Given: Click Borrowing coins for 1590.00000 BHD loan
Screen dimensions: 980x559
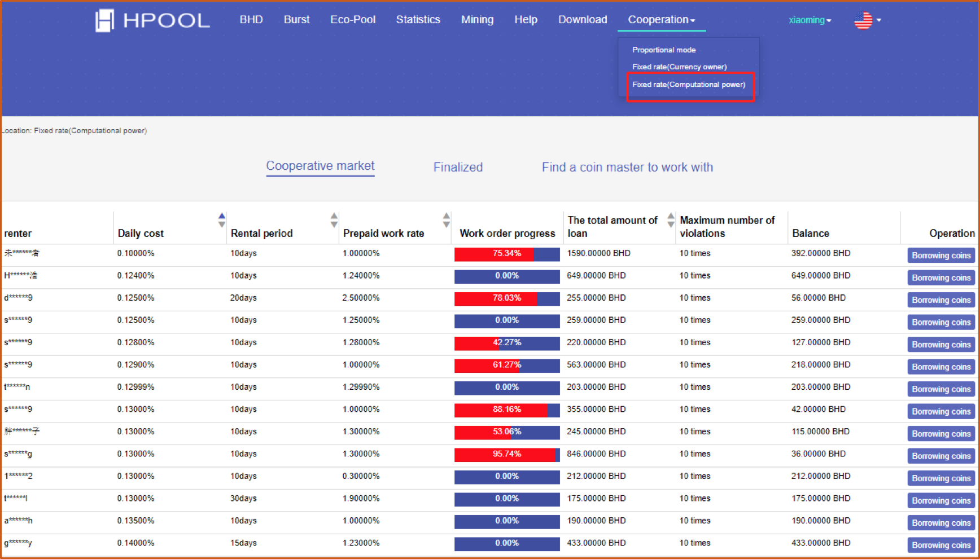Looking at the screenshot, I should pos(941,256).
